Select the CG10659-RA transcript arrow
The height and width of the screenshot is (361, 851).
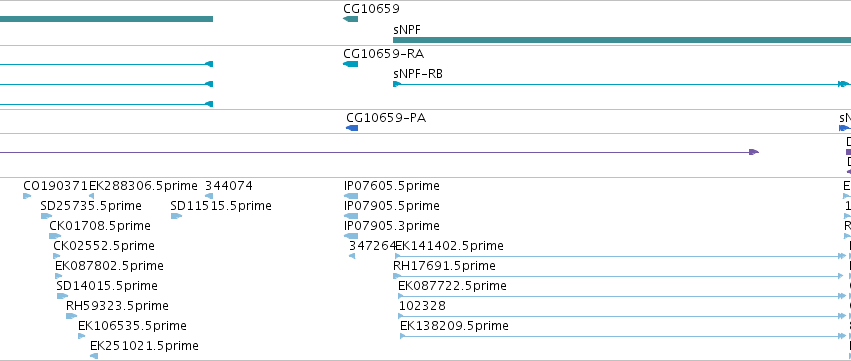point(351,64)
